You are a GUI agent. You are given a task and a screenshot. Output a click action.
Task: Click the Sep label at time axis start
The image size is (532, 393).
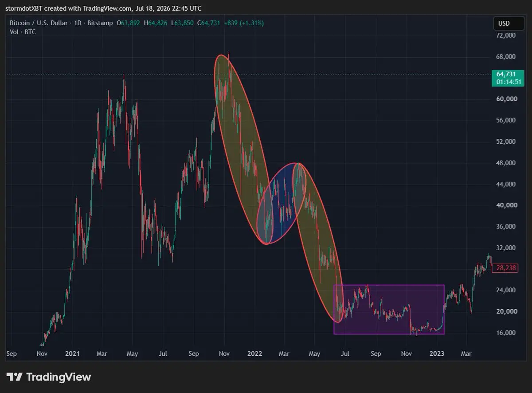(12, 354)
